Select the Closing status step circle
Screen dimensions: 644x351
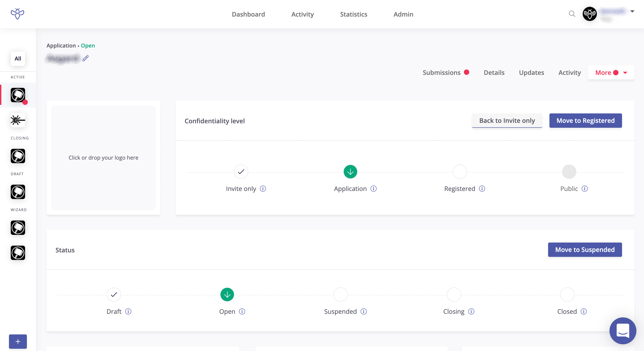(x=454, y=295)
